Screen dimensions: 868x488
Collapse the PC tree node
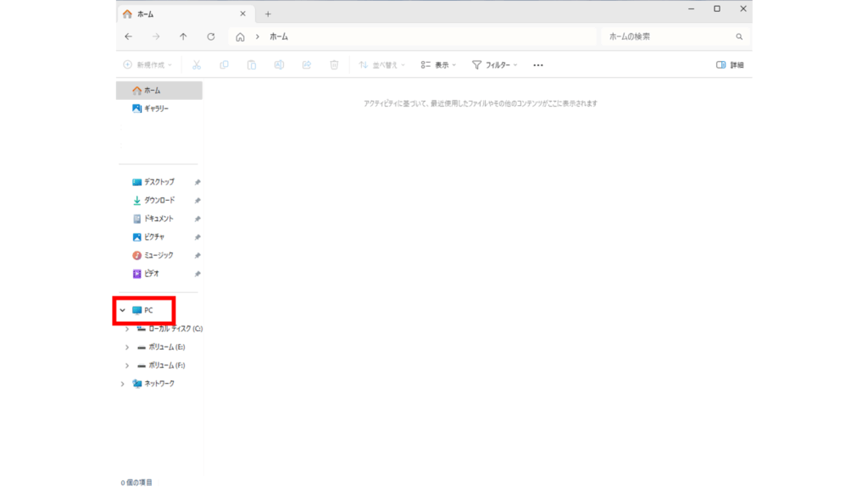[123, 310]
